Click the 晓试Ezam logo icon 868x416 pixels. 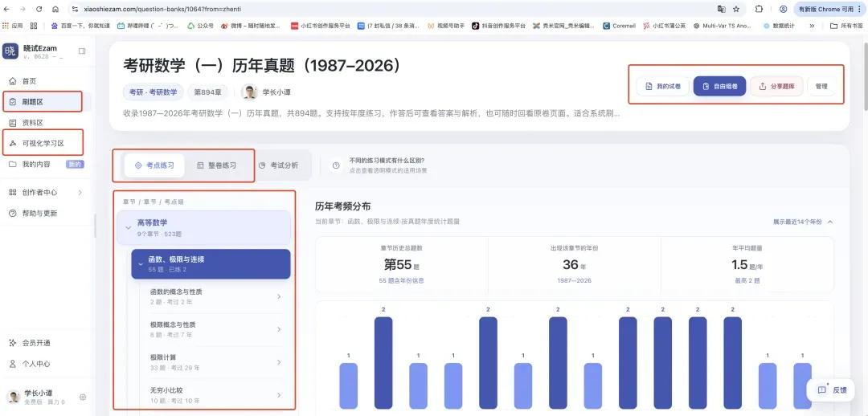[x=10, y=51]
